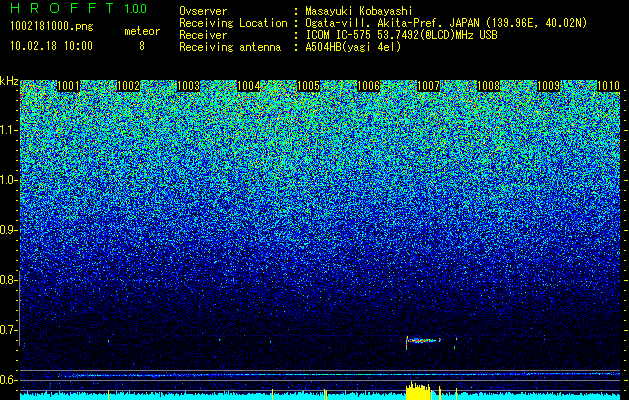Image resolution: width=629 pixels, height=400 pixels.
Task: Click the 1002 time marker
Action: (128, 86)
